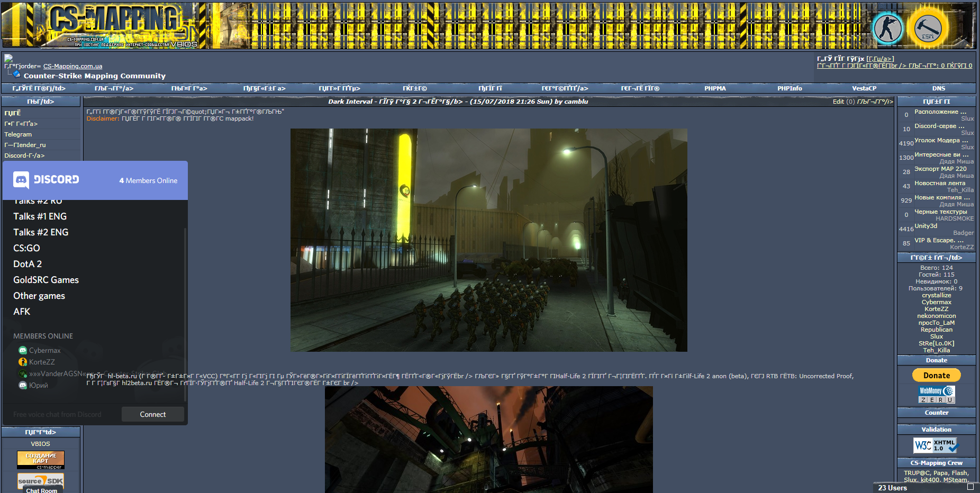Click the Юрий avatar icon in Discord widget
Image resolution: width=980 pixels, height=493 pixels.
(23, 385)
